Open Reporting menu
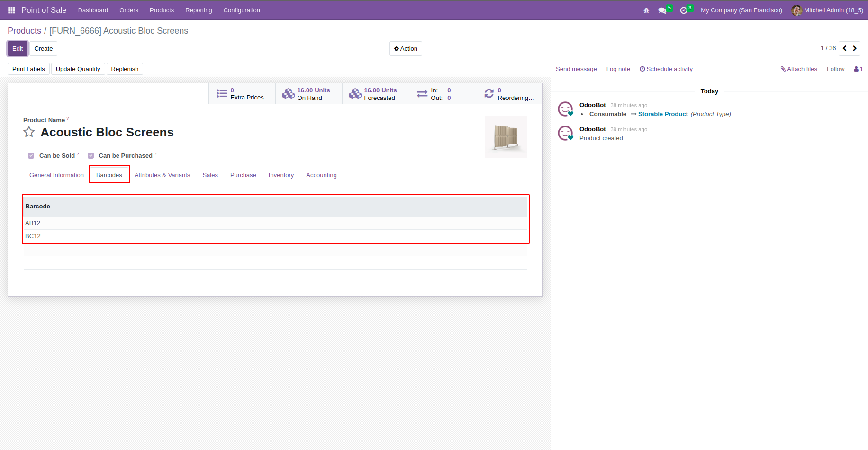This screenshot has height=450, width=868. click(x=199, y=10)
